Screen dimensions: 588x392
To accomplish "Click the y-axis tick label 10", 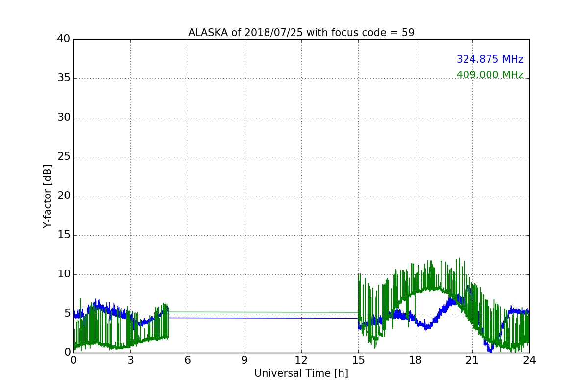I will coord(64,274).
